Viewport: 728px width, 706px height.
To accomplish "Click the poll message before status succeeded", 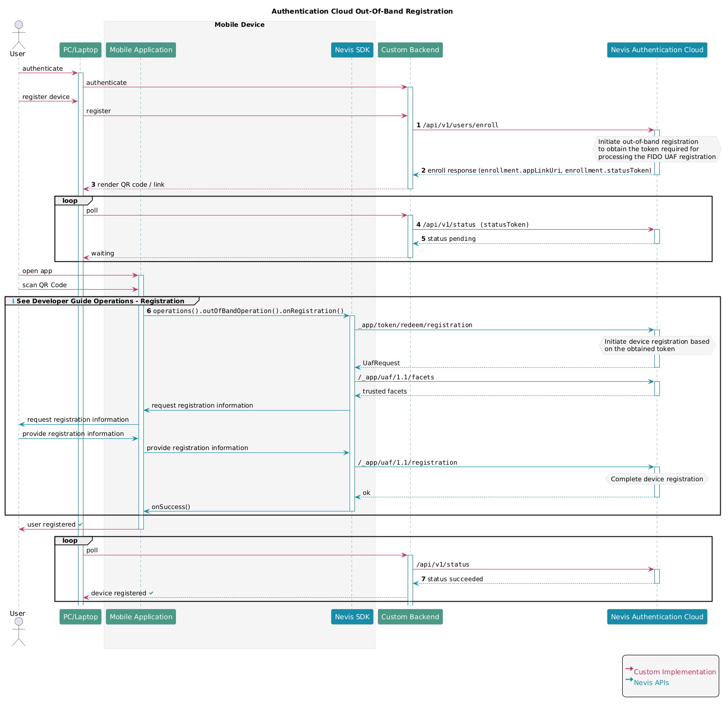I will tap(92, 550).
